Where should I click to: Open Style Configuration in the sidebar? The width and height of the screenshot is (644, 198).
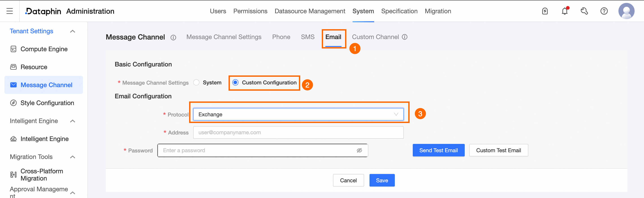pos(47,103)
